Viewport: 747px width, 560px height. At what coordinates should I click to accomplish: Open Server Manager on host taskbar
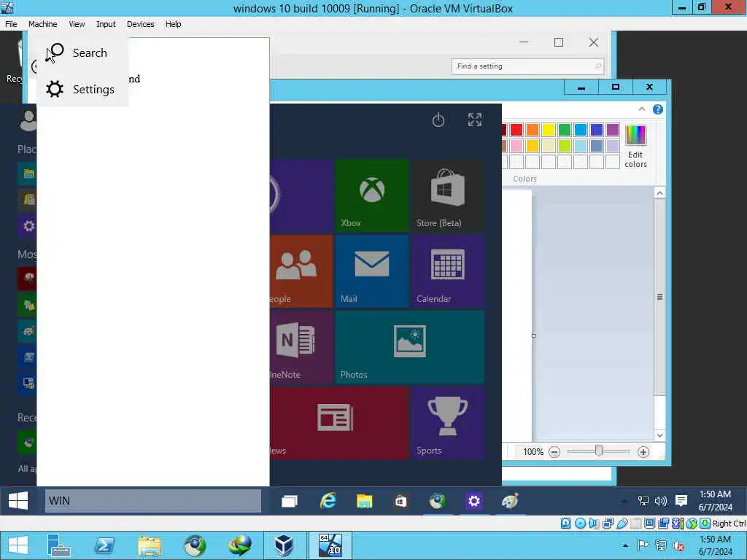coord(58,545)
